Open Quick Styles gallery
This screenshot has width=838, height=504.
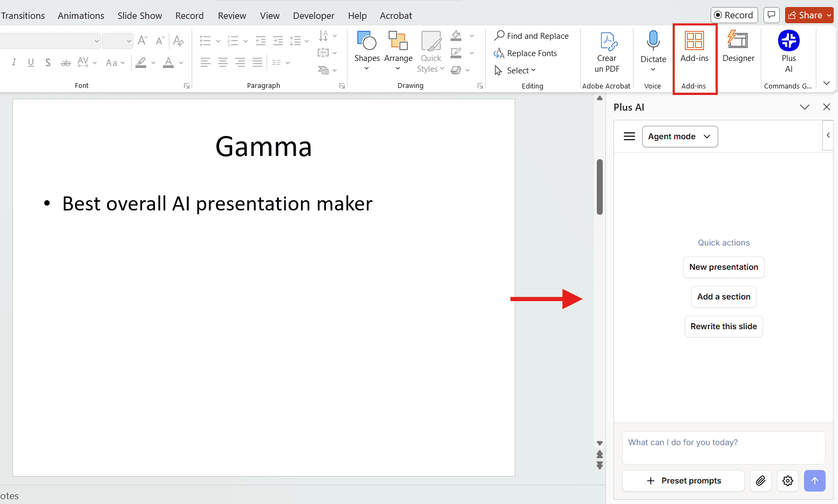click(431, 51)
